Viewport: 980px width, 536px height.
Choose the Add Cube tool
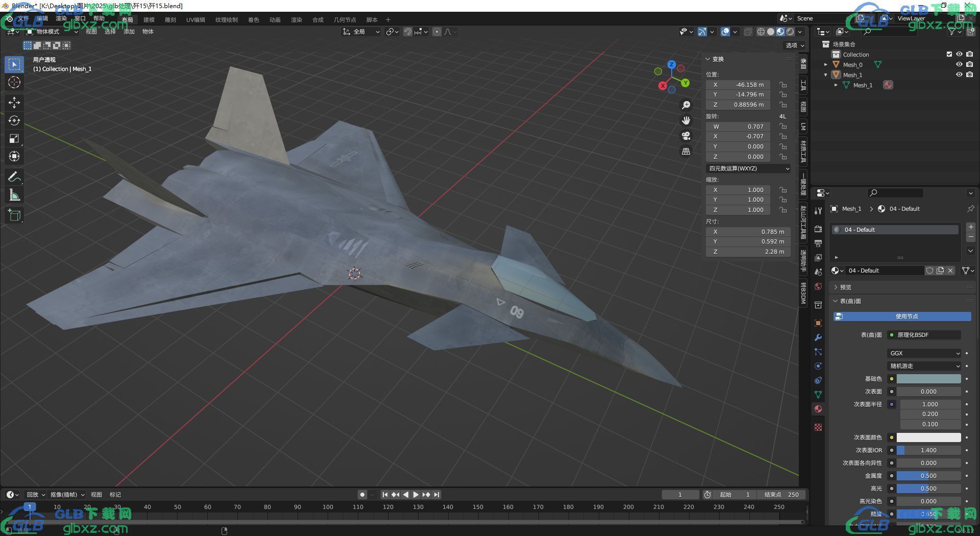(x=14, y=215)
